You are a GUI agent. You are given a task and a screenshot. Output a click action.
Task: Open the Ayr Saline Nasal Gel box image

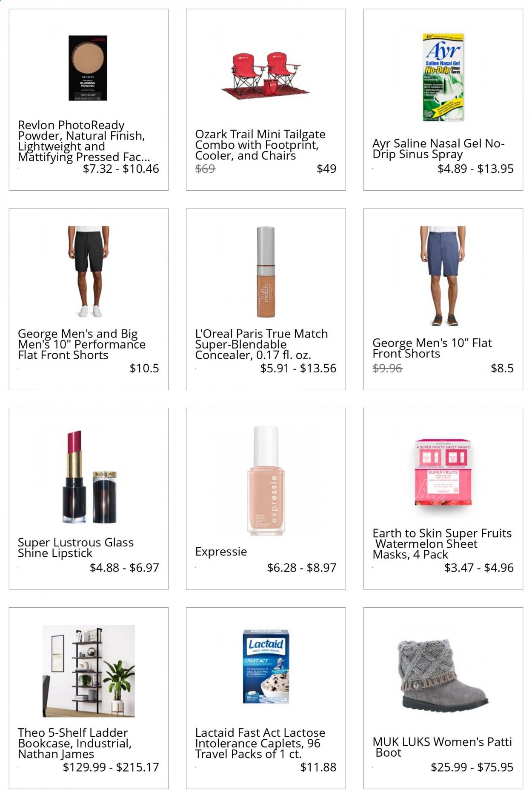(443, 77)
